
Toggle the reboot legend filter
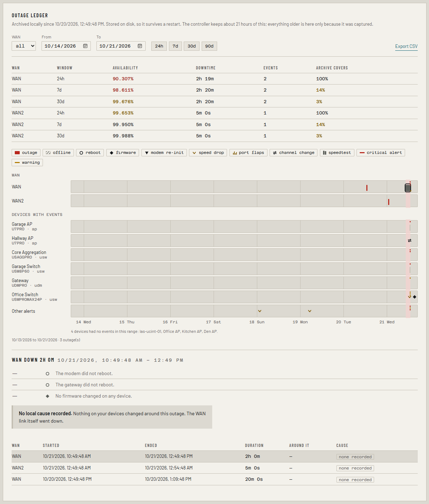[x=90, y=153]
